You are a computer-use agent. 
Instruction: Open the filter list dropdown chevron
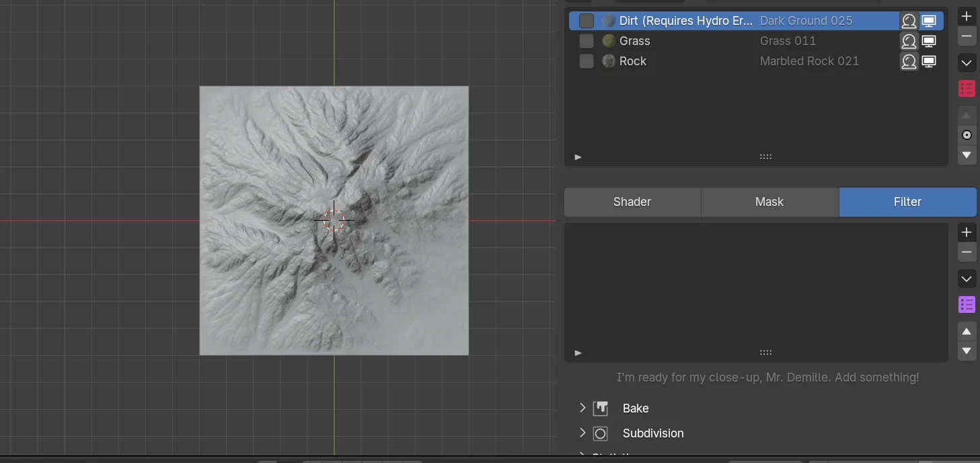967,279
